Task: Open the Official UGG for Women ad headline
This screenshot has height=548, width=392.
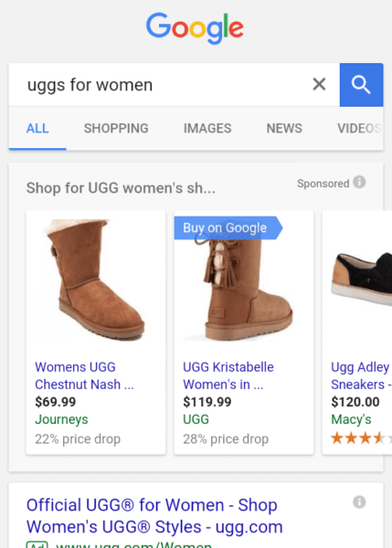Action: 154,516
